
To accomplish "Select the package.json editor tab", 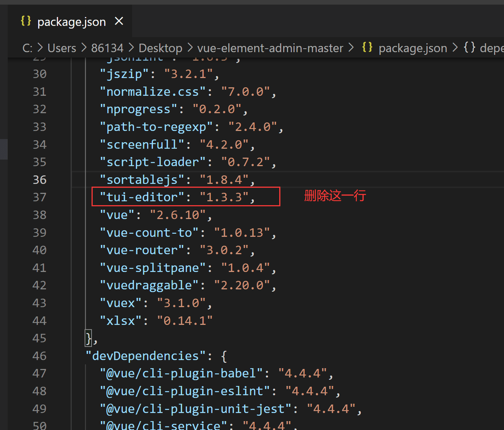I will [70, 21].
